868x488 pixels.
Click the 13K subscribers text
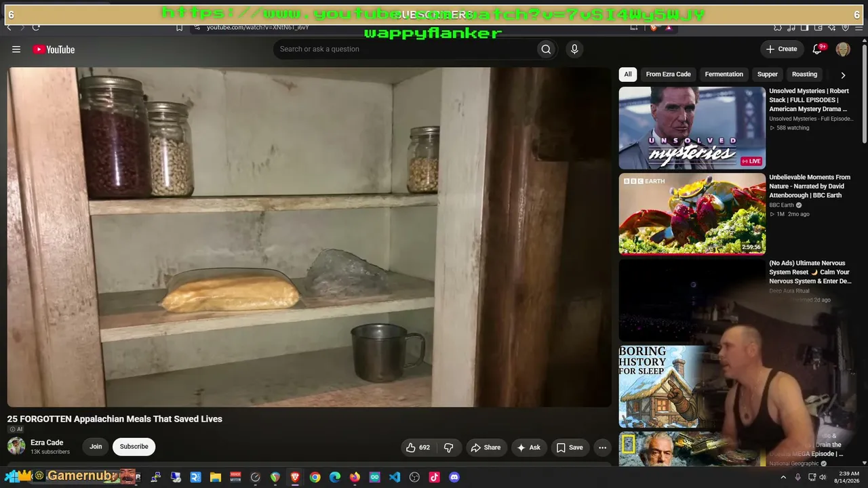click(50, 452)
